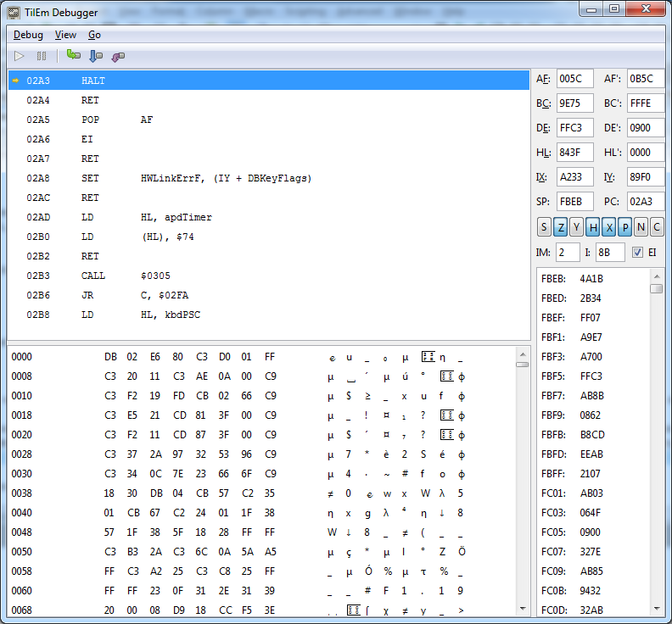This screenshot has width=672, height=624.
Task: Click the memory hex view scrollbar thumb
Action: pos(522,365)
